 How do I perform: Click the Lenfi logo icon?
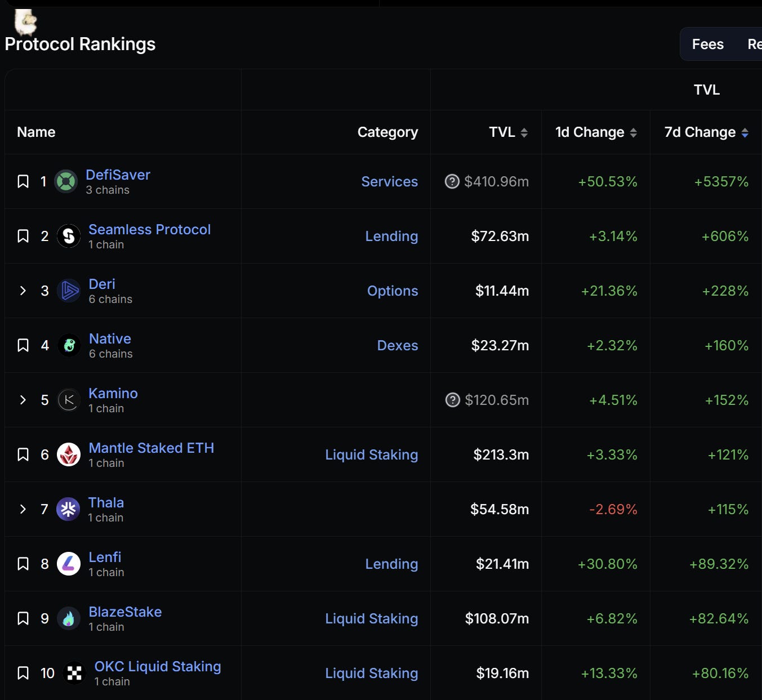coord(69,564)
